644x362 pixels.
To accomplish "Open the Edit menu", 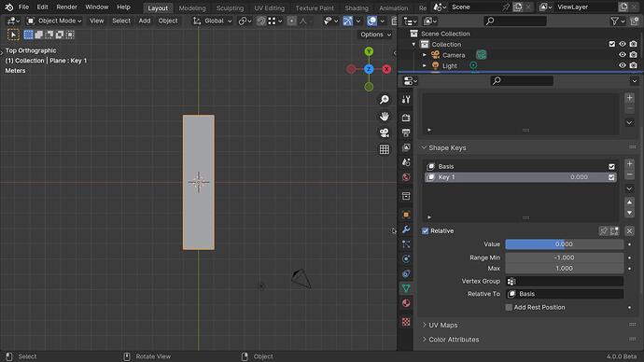I will coord(42,7).
